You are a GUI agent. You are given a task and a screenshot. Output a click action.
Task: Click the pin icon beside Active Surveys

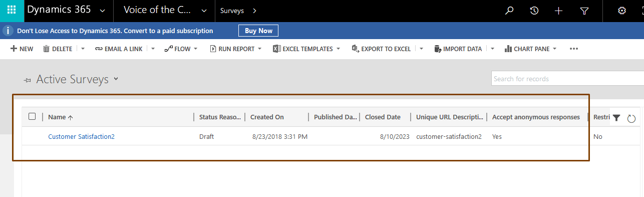(x=28, y=80)
